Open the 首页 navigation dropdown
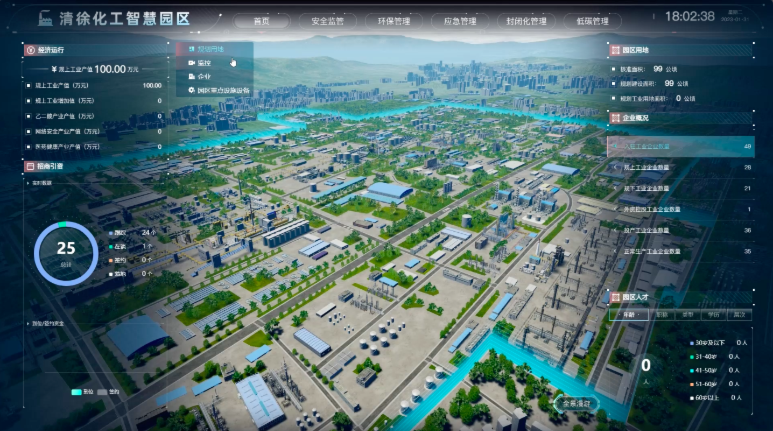773x431 pixels. coord(262,20)
